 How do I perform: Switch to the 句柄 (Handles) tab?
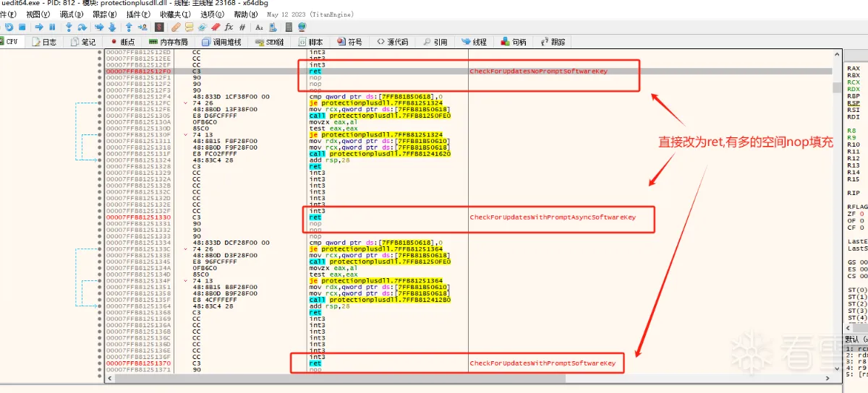tap(514, 42)
